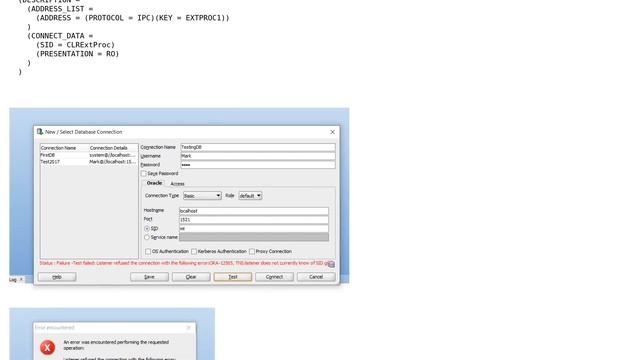Screen dimensions: 640x360
Task: Open the Role dropdown
Action: point(250,196)
